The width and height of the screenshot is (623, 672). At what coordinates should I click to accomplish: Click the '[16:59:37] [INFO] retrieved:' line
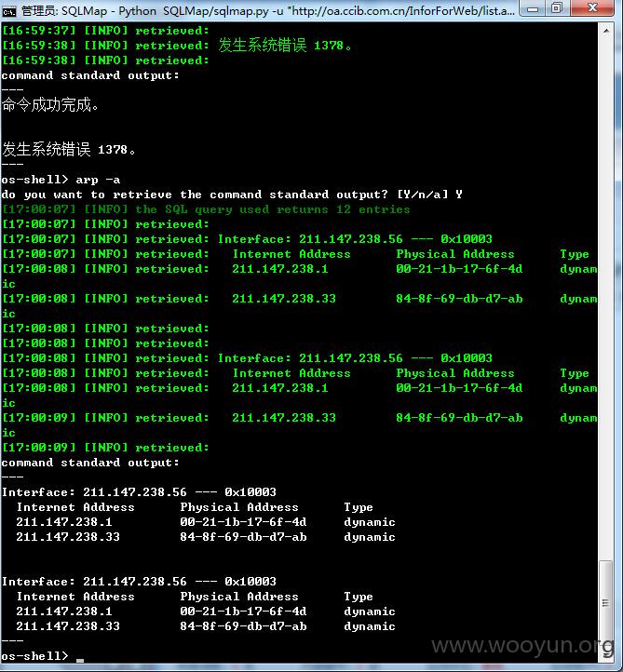[x=105, y=31]
